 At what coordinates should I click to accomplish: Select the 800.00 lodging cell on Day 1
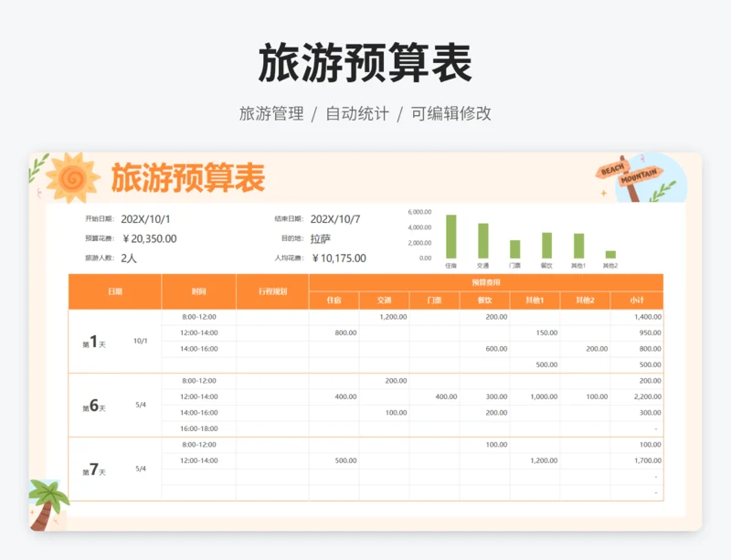coord(334,333)
